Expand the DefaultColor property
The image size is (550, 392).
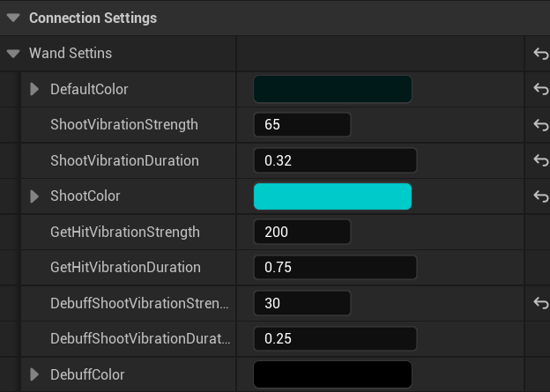34,89
